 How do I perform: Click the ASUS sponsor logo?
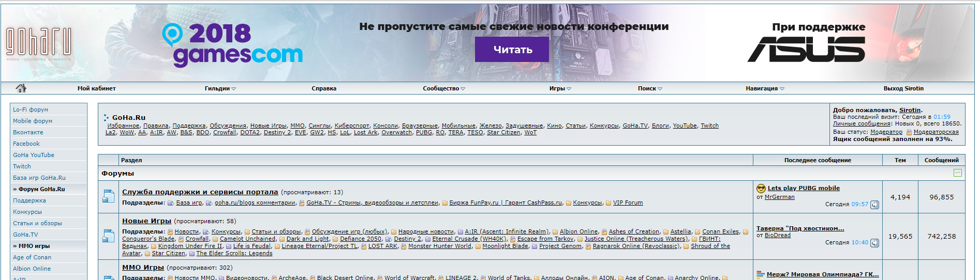pyautogui.click(x=806, y=50)
